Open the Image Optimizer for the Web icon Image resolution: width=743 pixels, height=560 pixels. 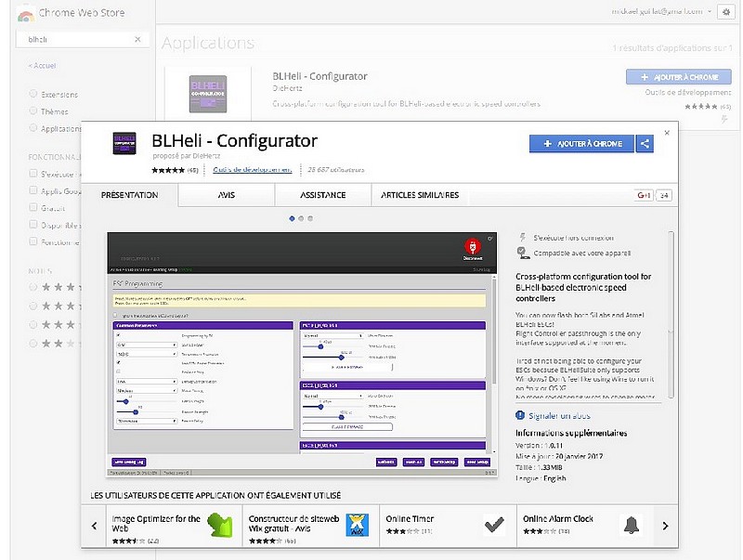(x=220, y=525)
